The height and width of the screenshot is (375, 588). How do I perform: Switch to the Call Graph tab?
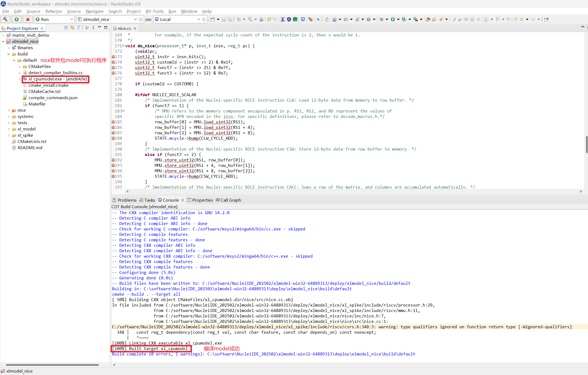pos(228,200)
